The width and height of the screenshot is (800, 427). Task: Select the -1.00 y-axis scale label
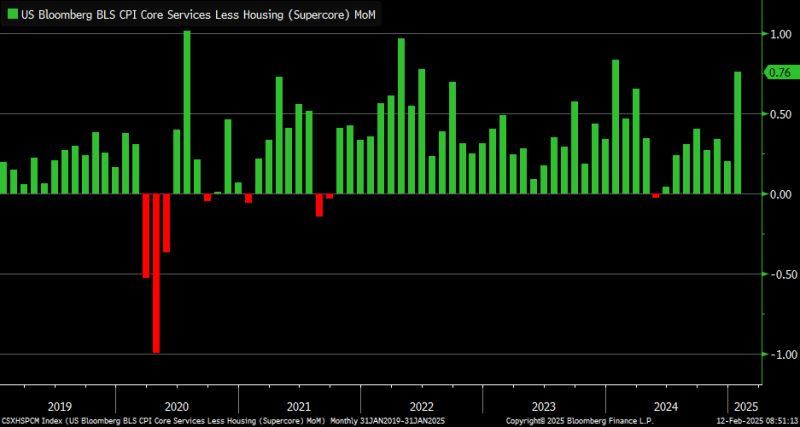point(778,354)
